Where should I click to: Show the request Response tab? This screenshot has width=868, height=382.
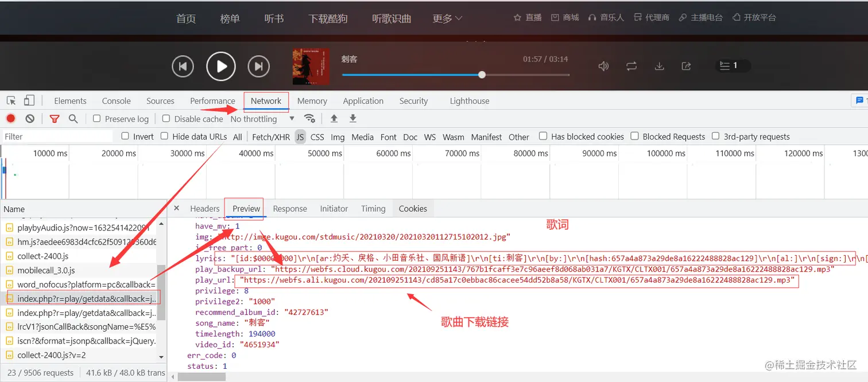tap(290, 209)
